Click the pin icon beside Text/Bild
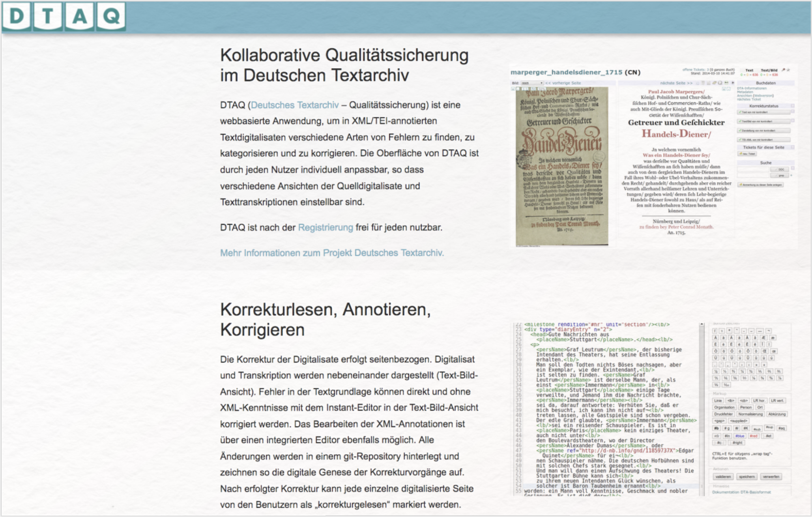Image resolution: width=812 pixels, height=517 pixels. click(784, 70)
